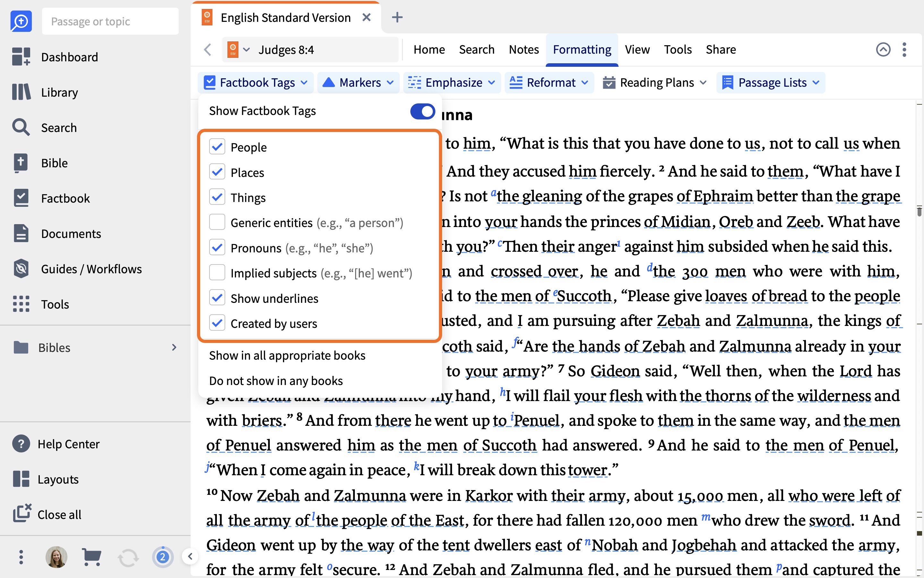The width and height of the screenshot is (924, 578).
Task: Switch to the Notes tab
Action: [524, 49]
